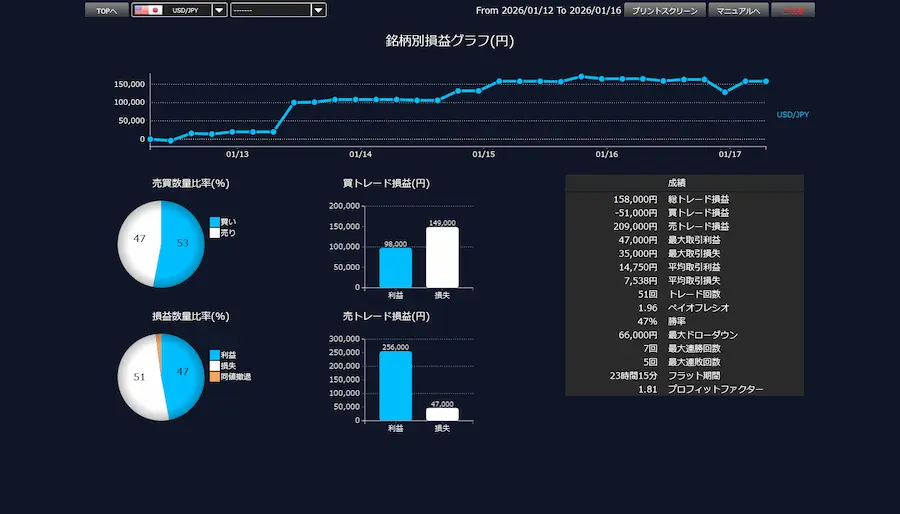Select the 総トレード損益 row
The width and height of the screenshot is (900, 514).
tap(684, 199)
